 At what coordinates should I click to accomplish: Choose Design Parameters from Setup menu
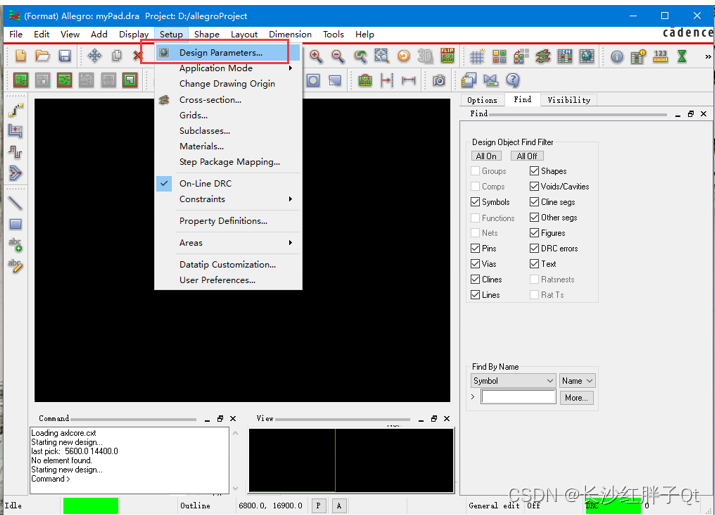pyautogui.click(x=228, y=52)
